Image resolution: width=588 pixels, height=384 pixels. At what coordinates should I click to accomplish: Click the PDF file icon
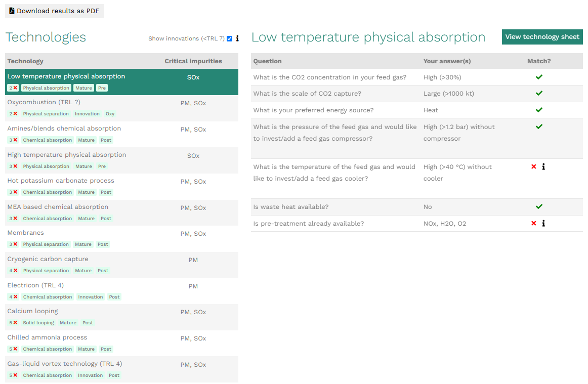click(12, 11)
